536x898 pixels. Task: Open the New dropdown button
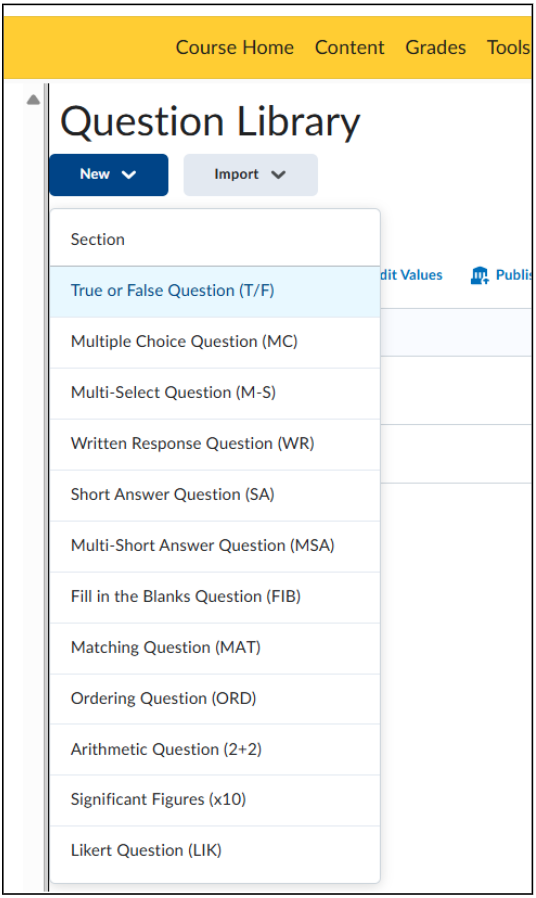click(109, 175)
